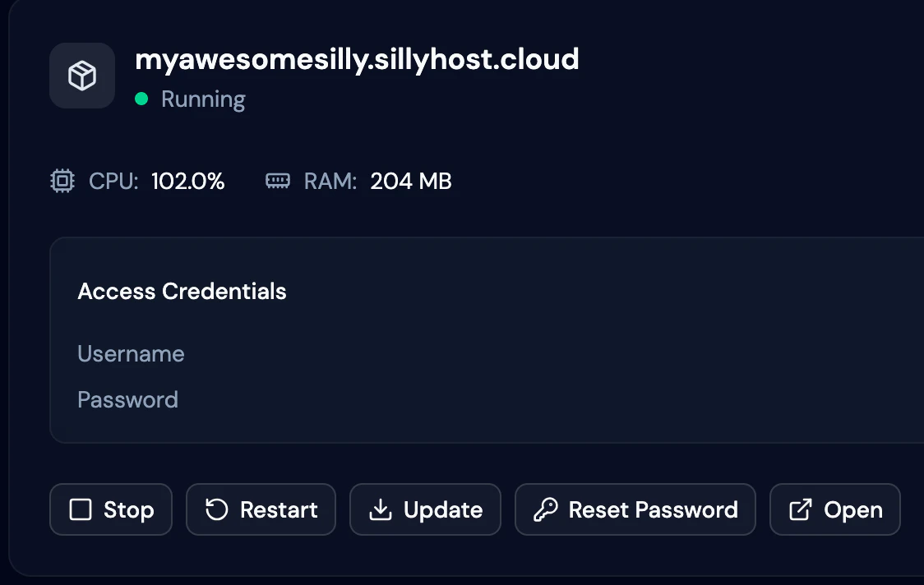Click the server package icon
This screenshot has width=924, height=585.
81,75
